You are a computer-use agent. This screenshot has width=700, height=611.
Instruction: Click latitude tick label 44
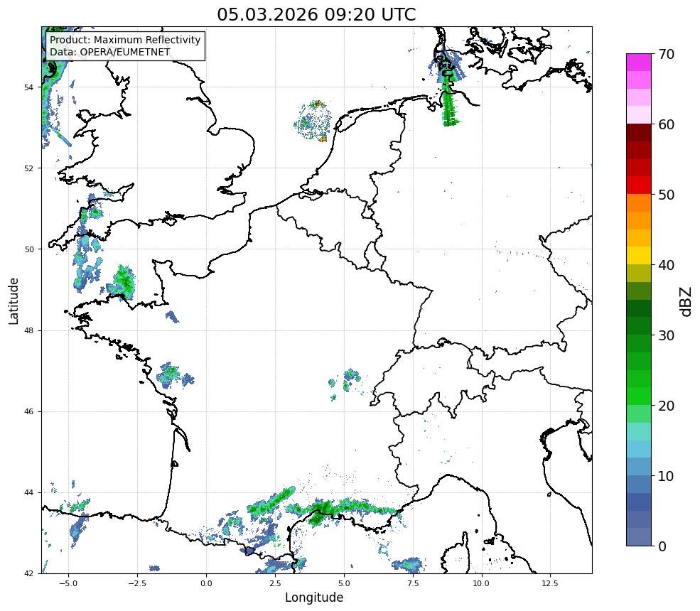click(x=28, y=493)
